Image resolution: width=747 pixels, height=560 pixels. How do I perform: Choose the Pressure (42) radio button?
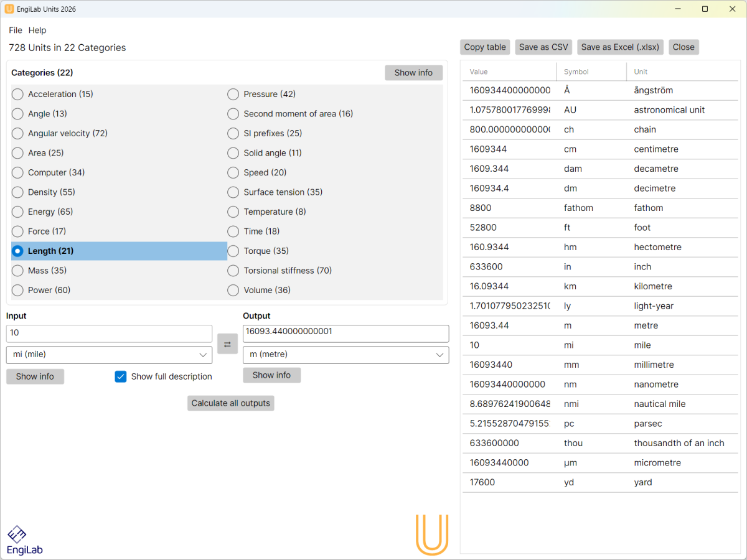click(233, 94)
